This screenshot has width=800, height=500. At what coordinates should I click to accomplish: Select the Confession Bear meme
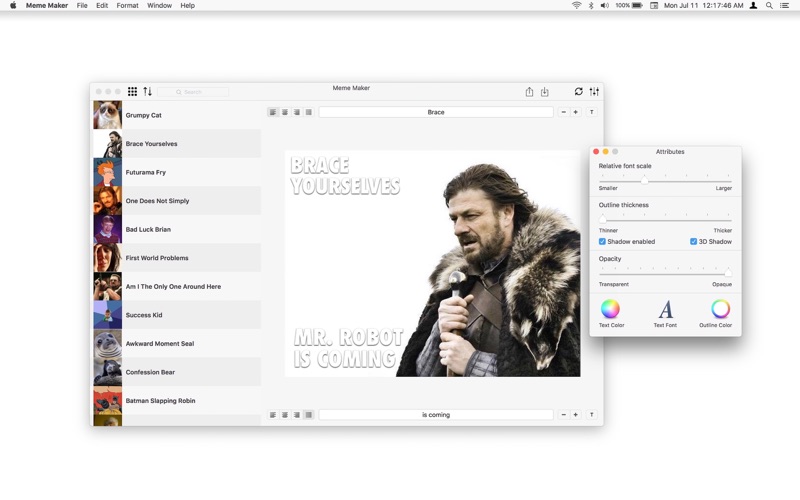177,372
